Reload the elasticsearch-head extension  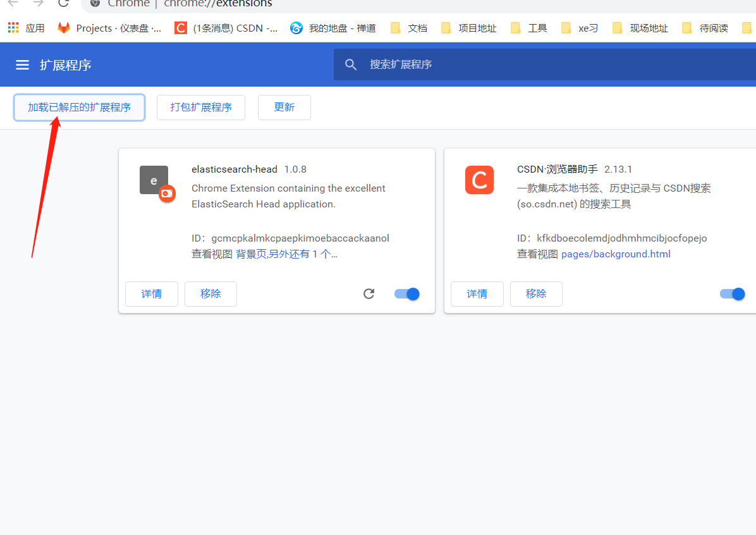tap(369, 294)
